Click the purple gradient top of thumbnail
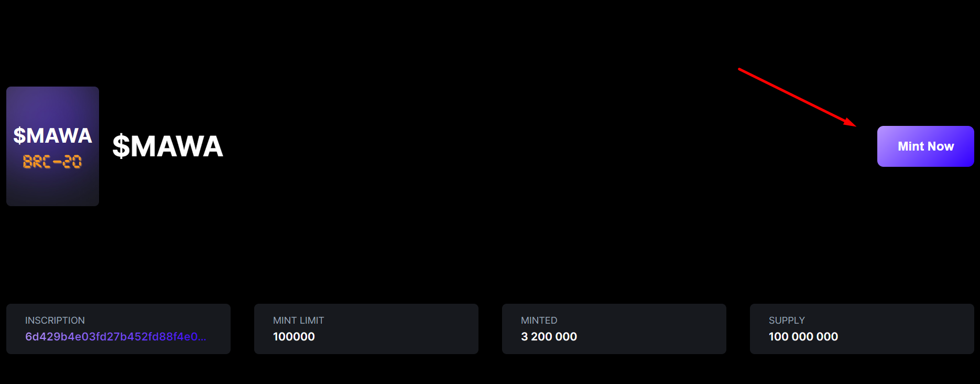The width and height of the screenshot is (980, 384). point(52,102)
